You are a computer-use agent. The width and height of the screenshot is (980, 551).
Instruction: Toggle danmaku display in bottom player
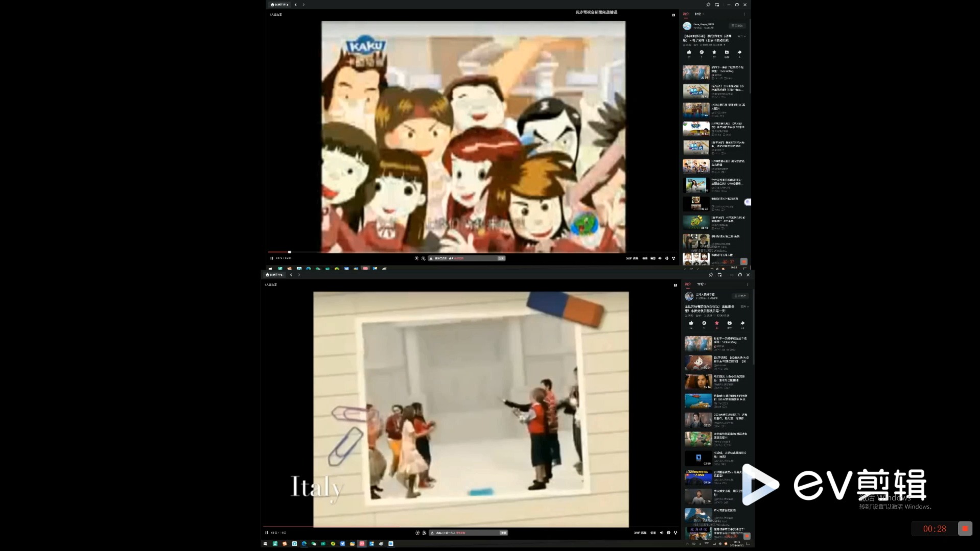[x=417, y=533]
